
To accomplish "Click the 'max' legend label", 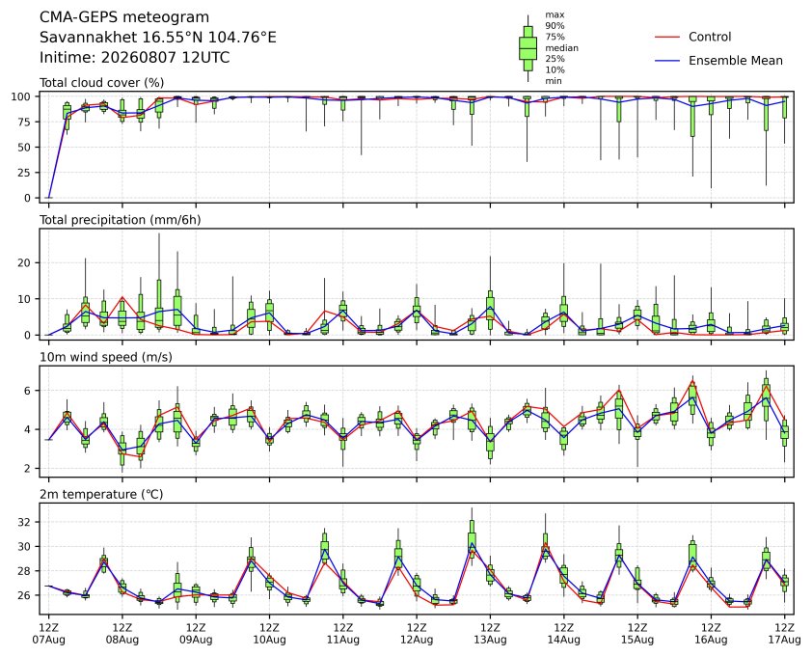I will (555, 14).
